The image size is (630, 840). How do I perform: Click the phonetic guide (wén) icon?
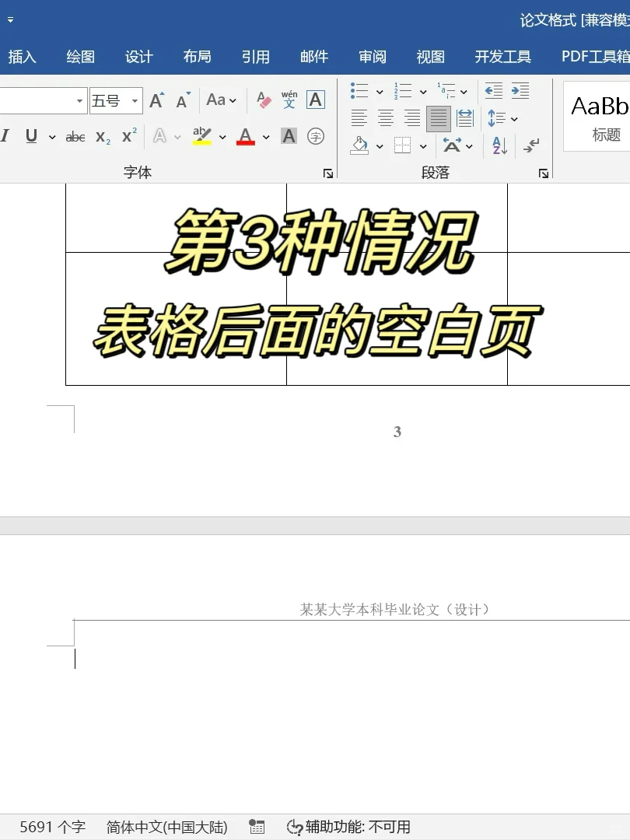[289, 100]
